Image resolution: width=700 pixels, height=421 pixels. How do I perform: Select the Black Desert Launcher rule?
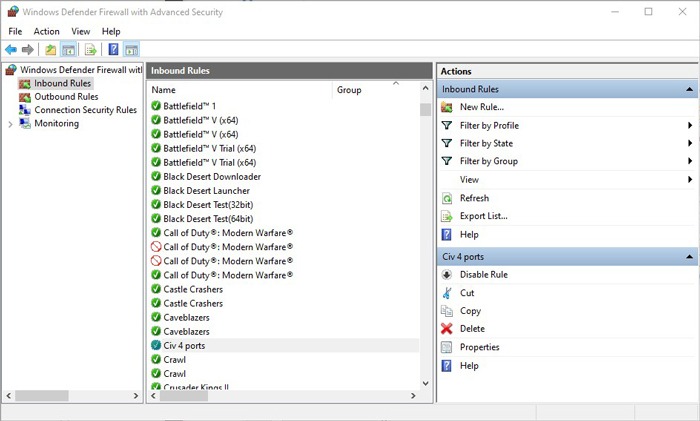[206, 191]
